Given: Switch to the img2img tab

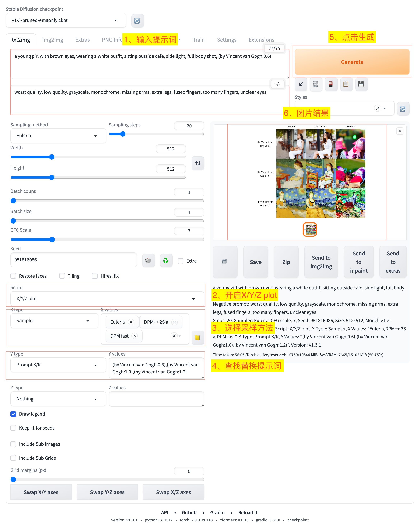Looking at the screenshot, I should tap(53, 40).
